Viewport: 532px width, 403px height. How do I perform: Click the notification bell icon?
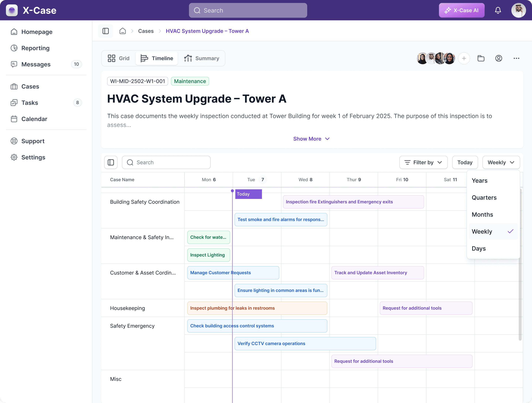pos(498,10)
